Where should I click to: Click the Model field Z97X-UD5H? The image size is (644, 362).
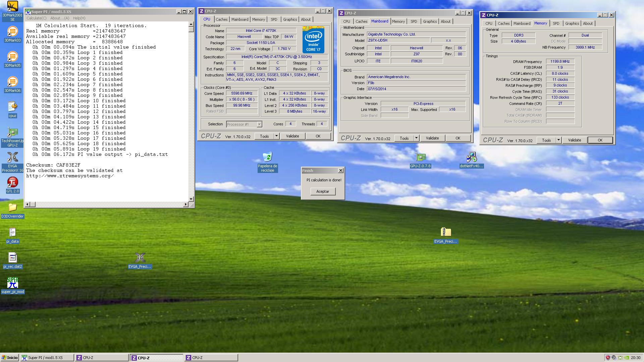point(398,41)
